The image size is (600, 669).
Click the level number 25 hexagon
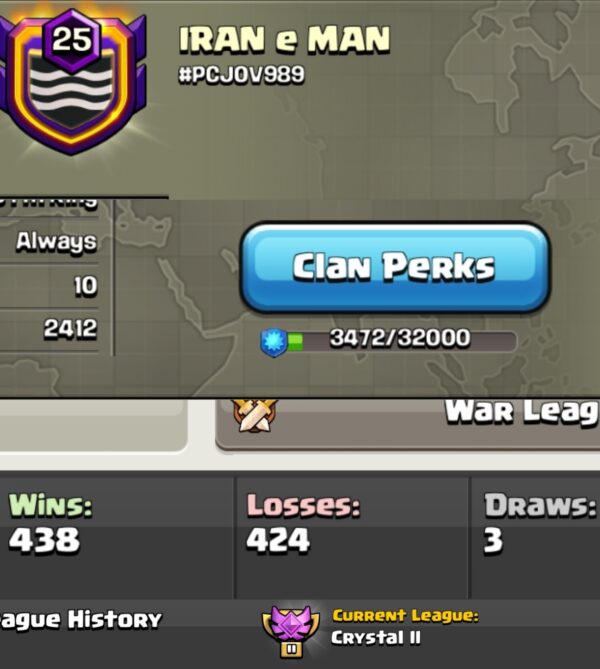(72, 40)
